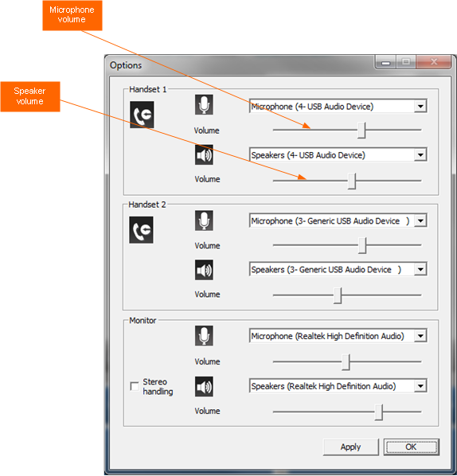Click the Apply button
Image resolution: width=457 pixels, height=476 pixels.
click(351, 447)
